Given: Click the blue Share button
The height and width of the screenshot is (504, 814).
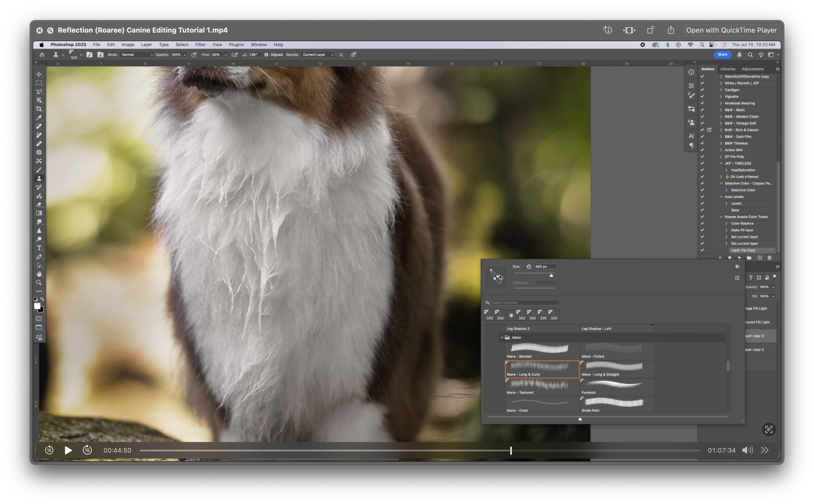Looking at the screenshot, I should pos(722,55).
